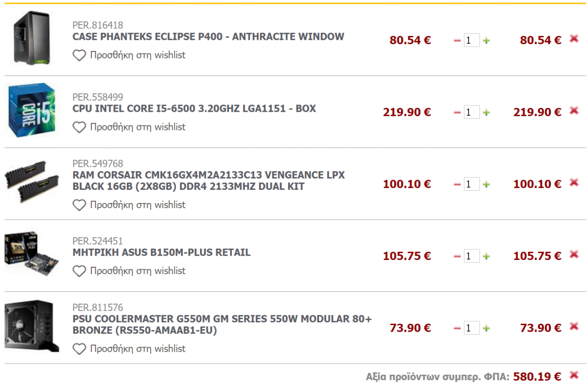Click plus icon for Coolermaster PSU quantity
The width and height of the screenshot is (588, 387).
coord(486,328)
